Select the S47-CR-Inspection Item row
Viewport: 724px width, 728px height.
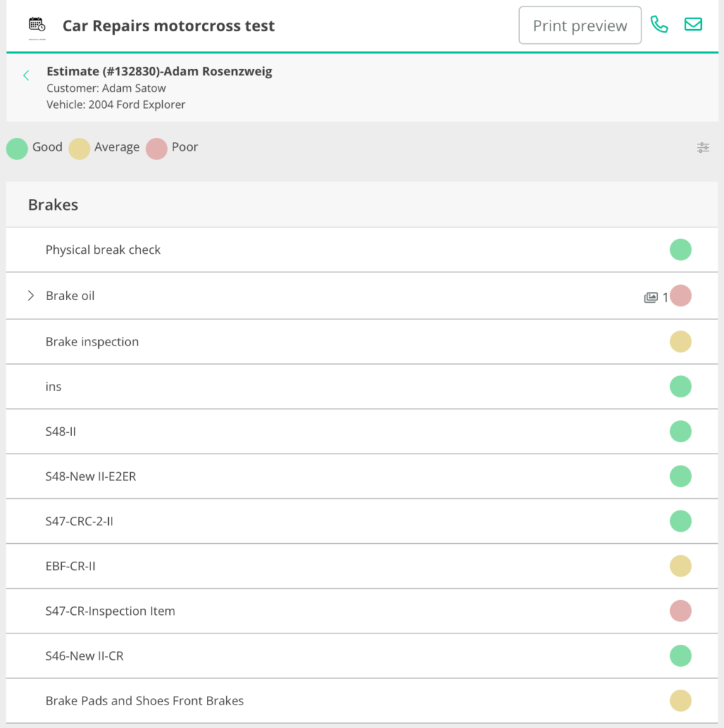point(110,611)
